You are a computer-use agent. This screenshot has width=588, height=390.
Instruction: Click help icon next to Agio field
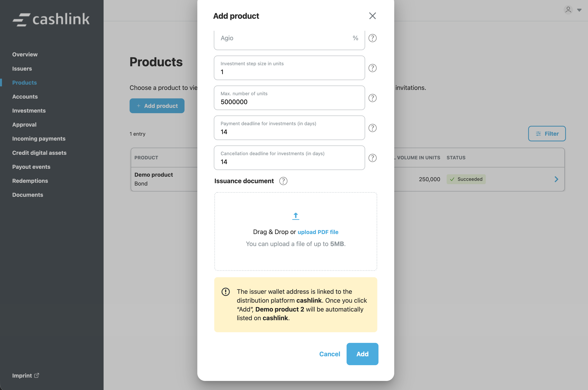[372, 38]
